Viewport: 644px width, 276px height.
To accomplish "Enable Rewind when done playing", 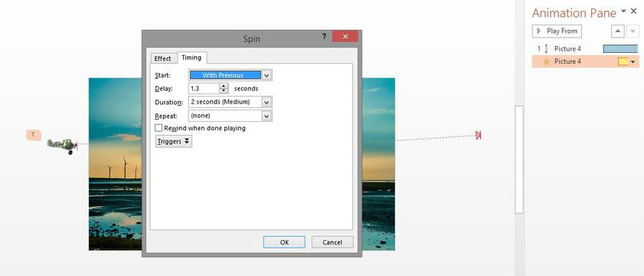I will point(159,128).
